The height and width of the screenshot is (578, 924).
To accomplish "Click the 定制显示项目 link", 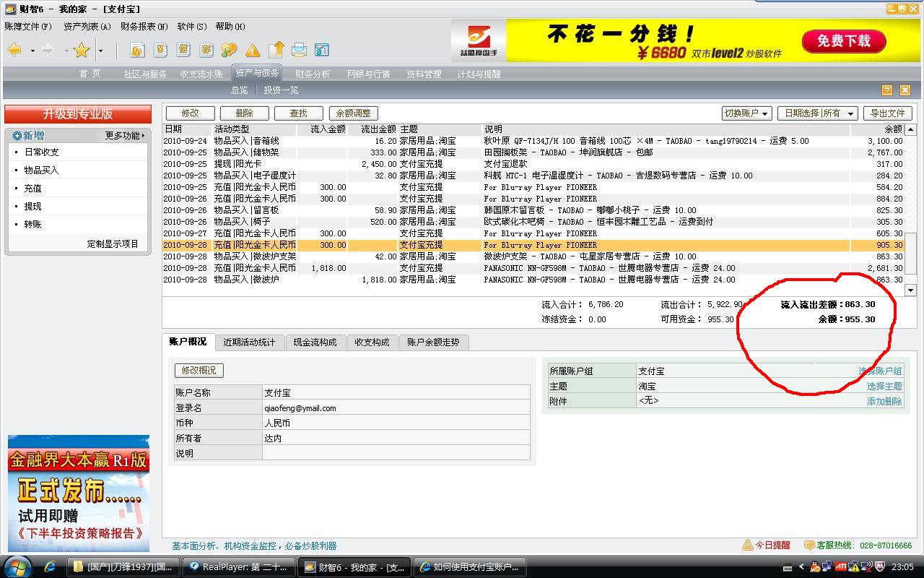I will (113, 244).
